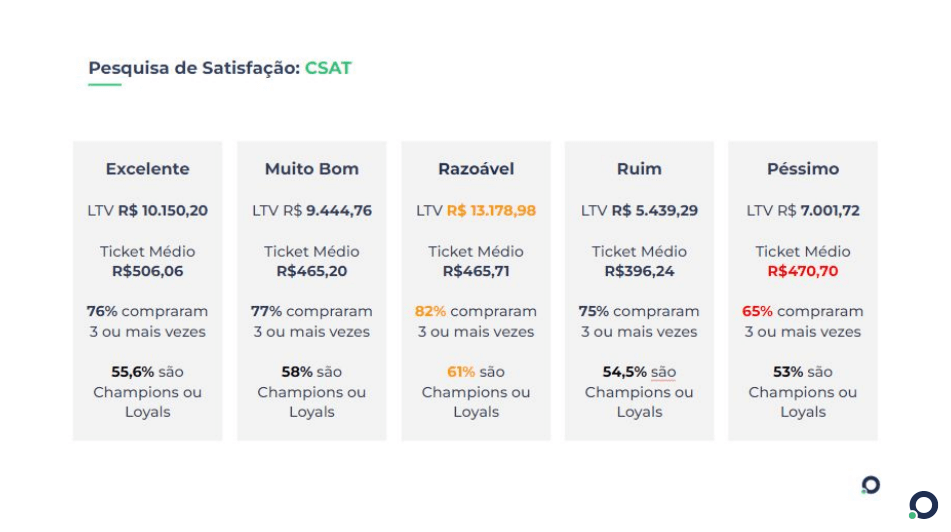The image size is (951, 532).
Task: Click the Razoável column heading
Action: (x=476, y=169)
